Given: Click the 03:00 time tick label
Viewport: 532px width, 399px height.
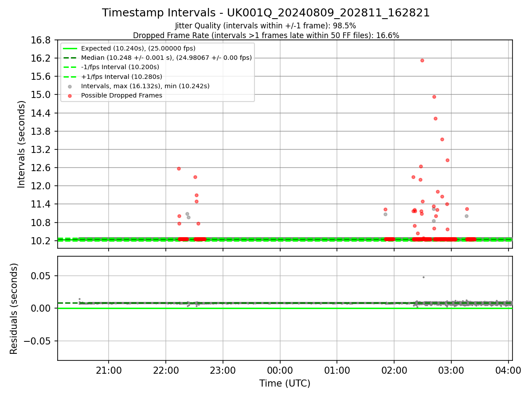Looking at the screenshot, I should 451,370.
